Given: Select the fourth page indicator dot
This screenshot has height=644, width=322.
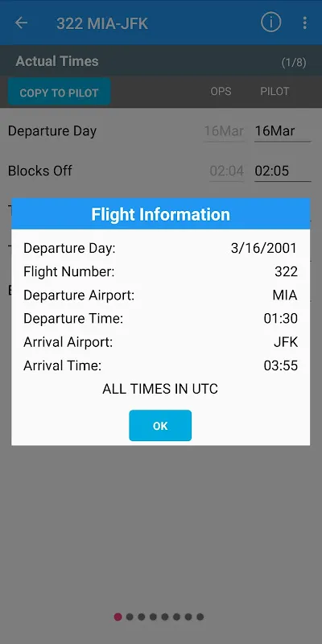Looking at the screenshot, I should 153,617.
